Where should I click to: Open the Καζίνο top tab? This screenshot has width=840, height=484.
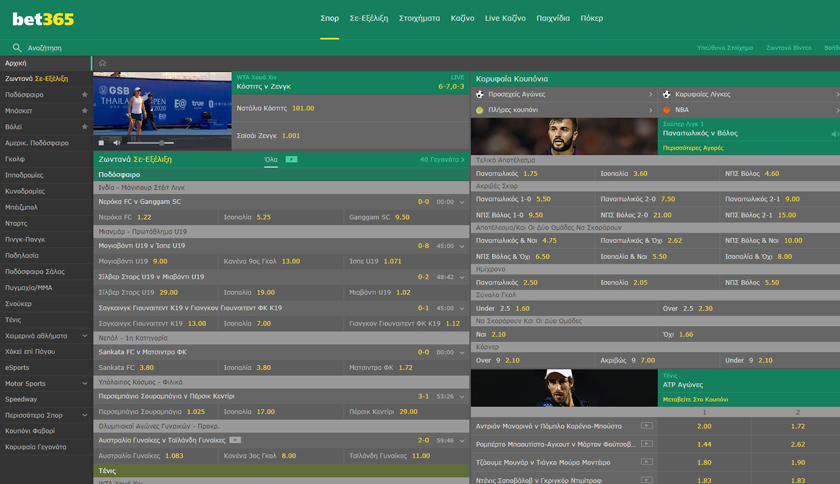[462, 18]
